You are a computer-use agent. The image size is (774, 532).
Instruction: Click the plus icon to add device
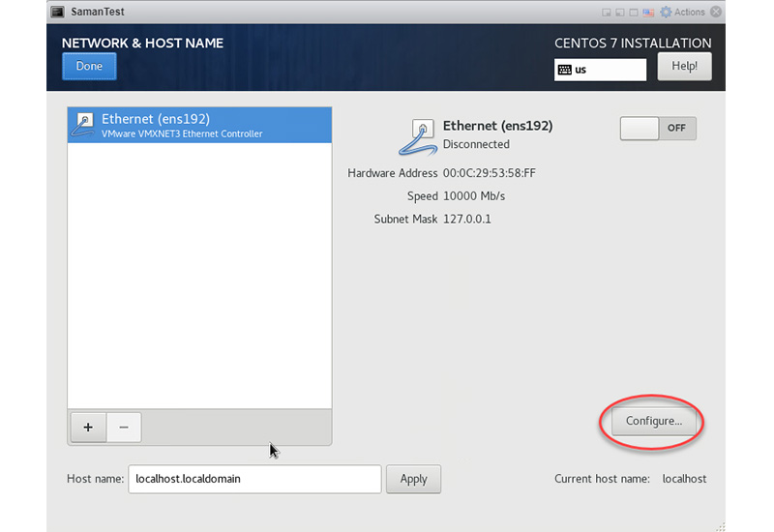click(88, 427)
